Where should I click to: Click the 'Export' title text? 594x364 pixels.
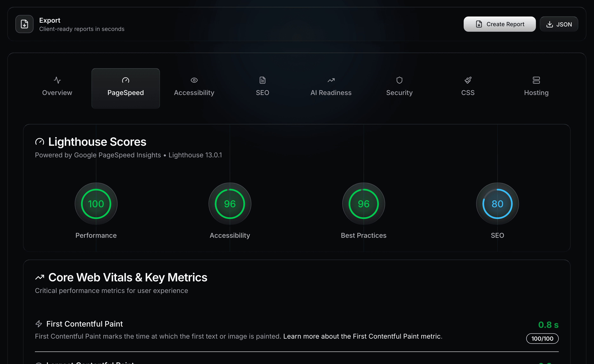pyautogui.click(x=50, y=20)
